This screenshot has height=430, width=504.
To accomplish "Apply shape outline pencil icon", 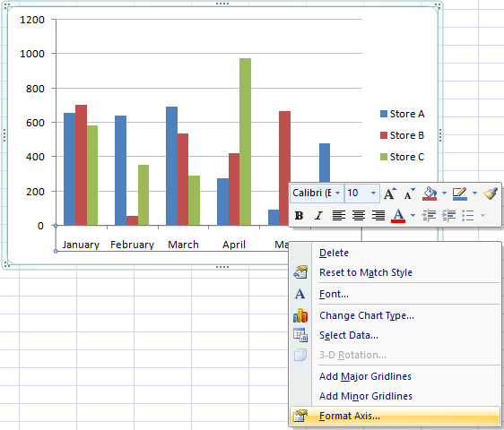I will click(x=460, y=193).
